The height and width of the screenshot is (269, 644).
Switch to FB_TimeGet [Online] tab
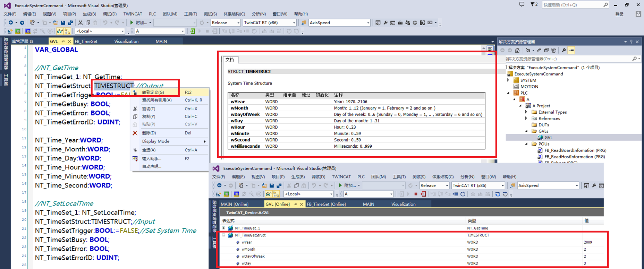tap(326, 204)
